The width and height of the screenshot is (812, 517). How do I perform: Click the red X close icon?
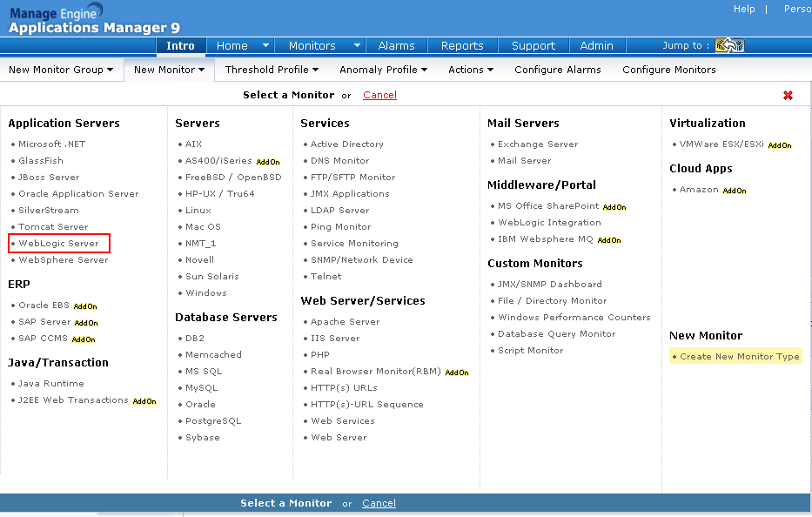788,96
